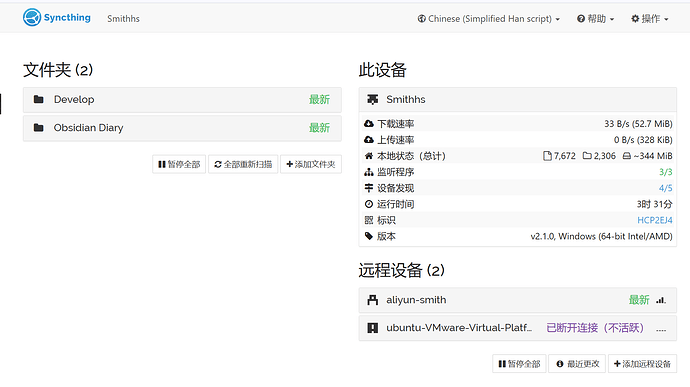Click the uptime value 3时 31分

[x=654, y=204]
